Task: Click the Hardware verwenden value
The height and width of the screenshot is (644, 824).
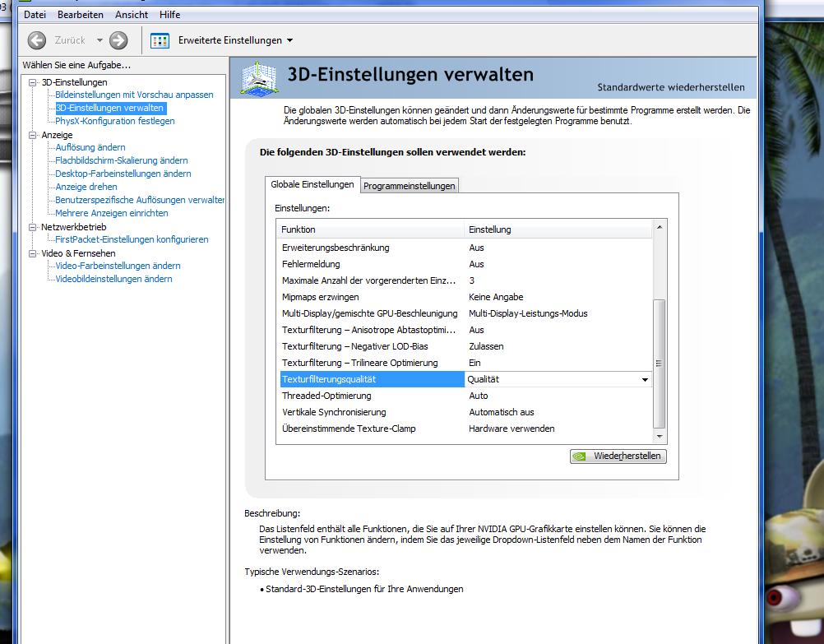Action: 512,429
